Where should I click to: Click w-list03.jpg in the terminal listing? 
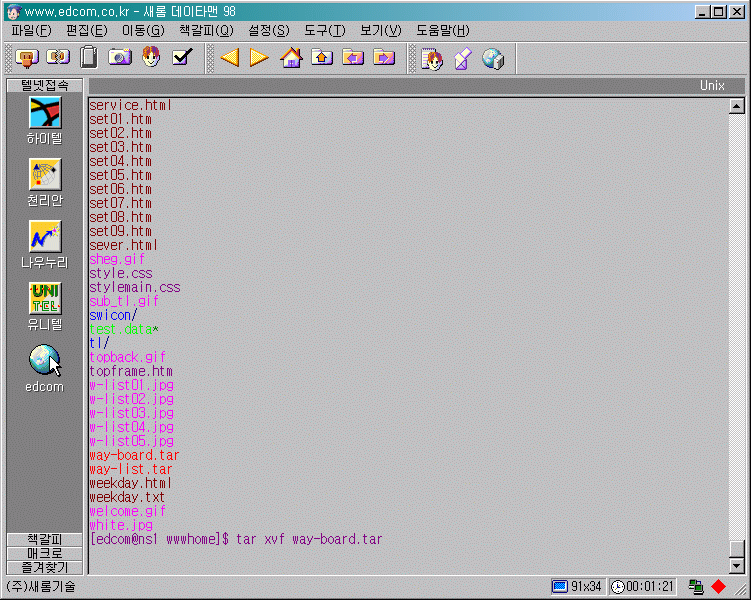[x=131, y=413]
